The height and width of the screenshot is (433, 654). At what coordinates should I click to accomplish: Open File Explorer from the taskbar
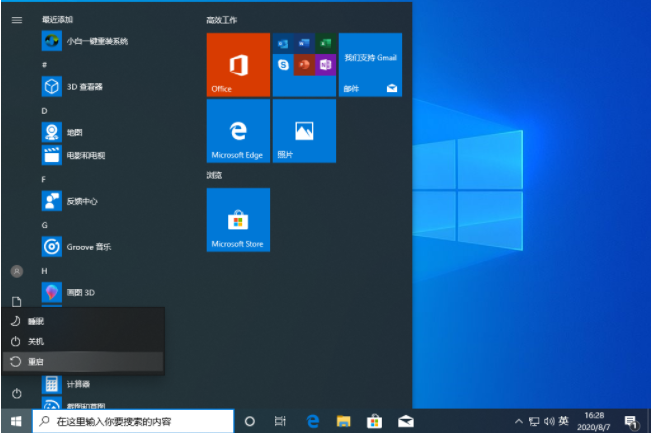[x=343, y=421]
